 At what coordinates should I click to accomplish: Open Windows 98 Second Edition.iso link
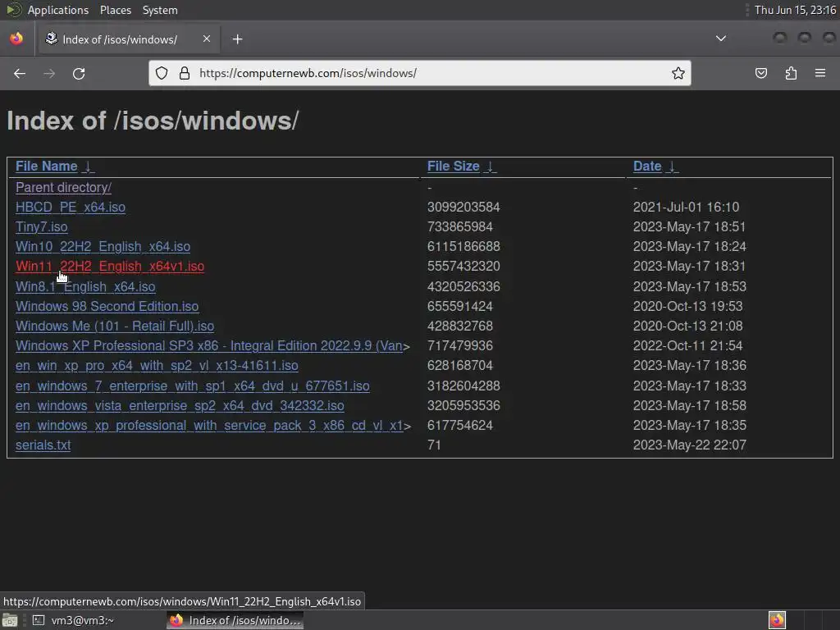click(x=107, y=307)
